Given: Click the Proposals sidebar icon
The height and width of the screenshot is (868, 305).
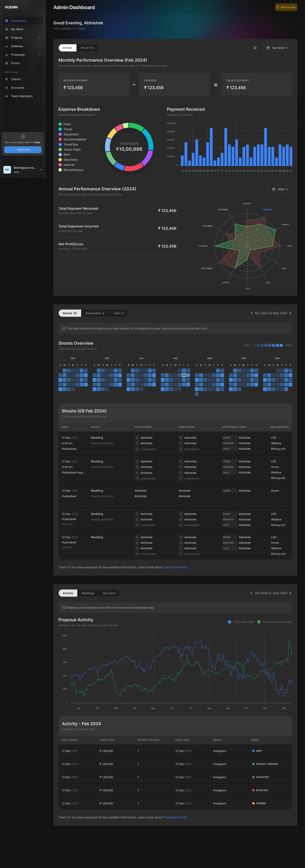Looking at the screenshot, I should tap(6, 55).
